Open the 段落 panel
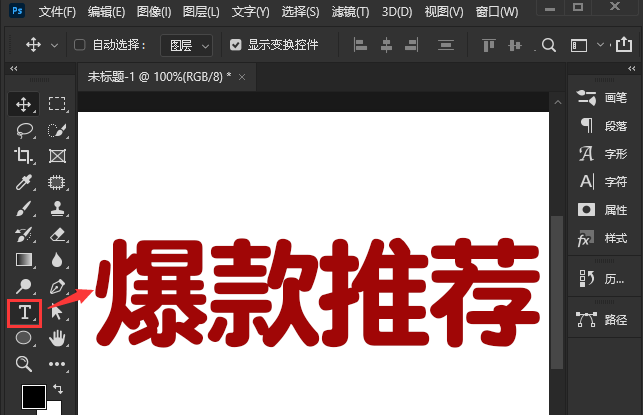This screenshot has height=415, width=643. [602, 125]
